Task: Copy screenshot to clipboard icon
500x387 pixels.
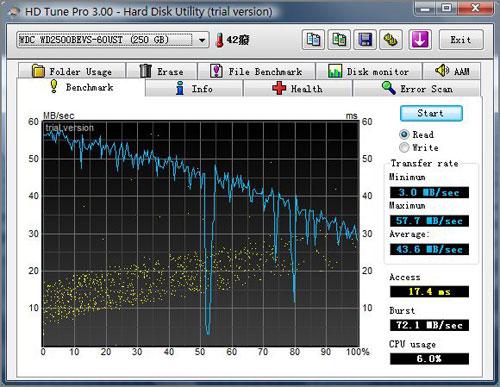Action: pos(339,40)
